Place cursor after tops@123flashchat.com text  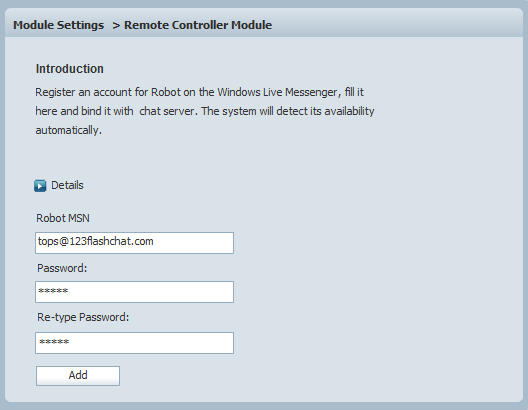pyautogui.click(x=155, y=242)
